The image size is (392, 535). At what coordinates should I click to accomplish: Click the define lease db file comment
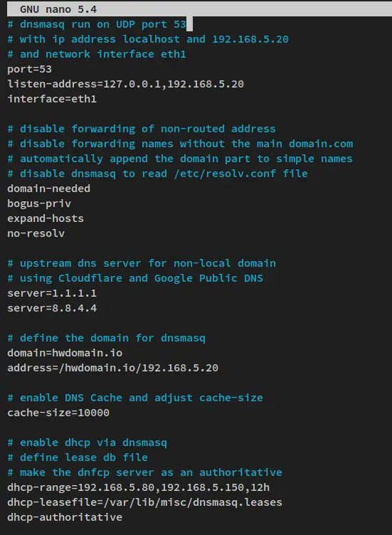(x=78, y=457)
